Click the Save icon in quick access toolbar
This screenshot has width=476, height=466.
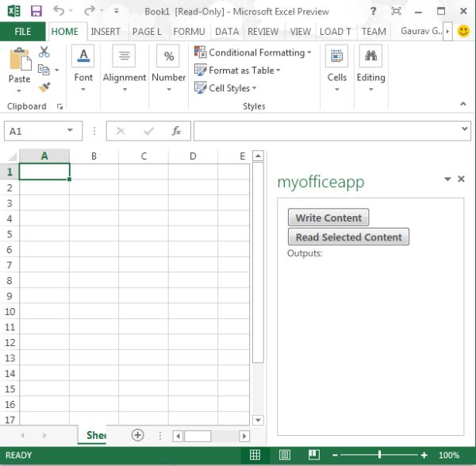click(36, 11)
